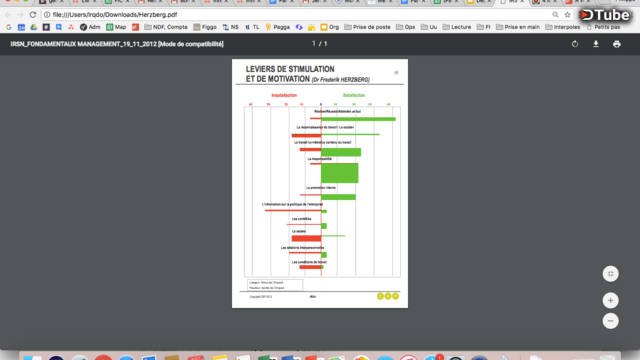Reload the current browser tab
This screenshot has width=640, height=360.
click(x=33, y=15)
